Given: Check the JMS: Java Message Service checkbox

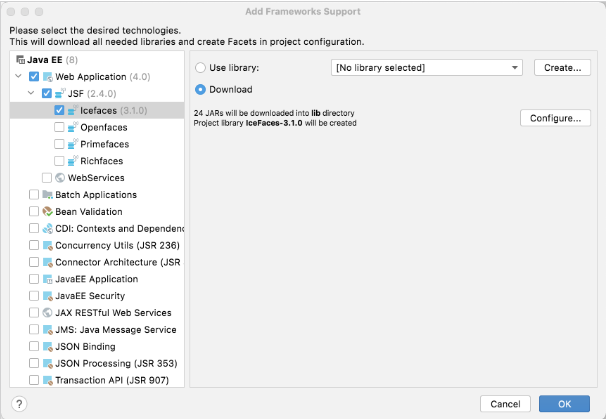Looking at the screenshot, I should coord(34,329).
